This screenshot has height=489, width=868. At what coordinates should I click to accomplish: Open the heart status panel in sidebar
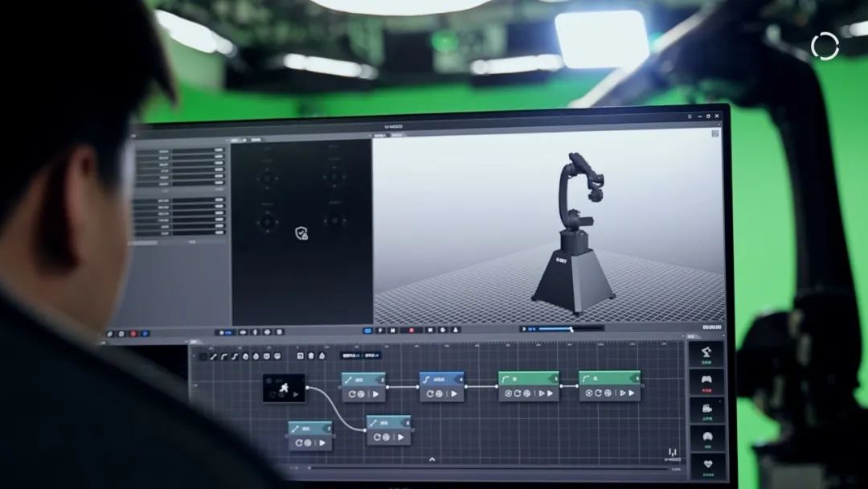pos(708,466)
